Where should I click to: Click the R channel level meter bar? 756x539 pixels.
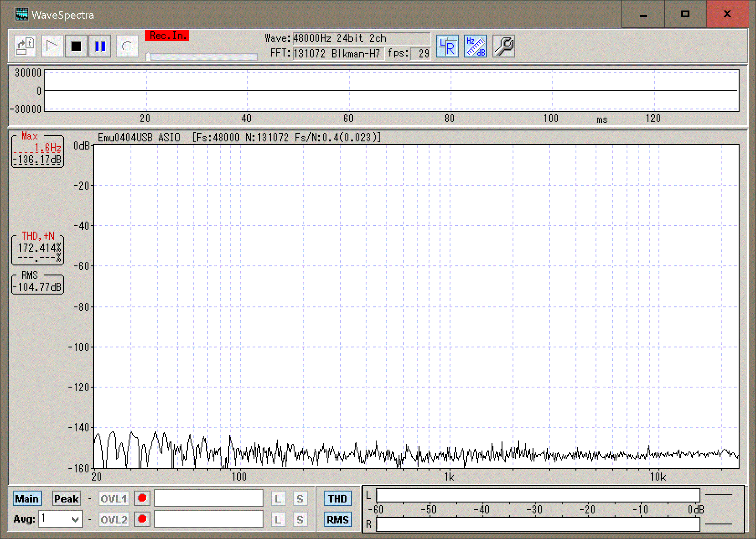538,524
